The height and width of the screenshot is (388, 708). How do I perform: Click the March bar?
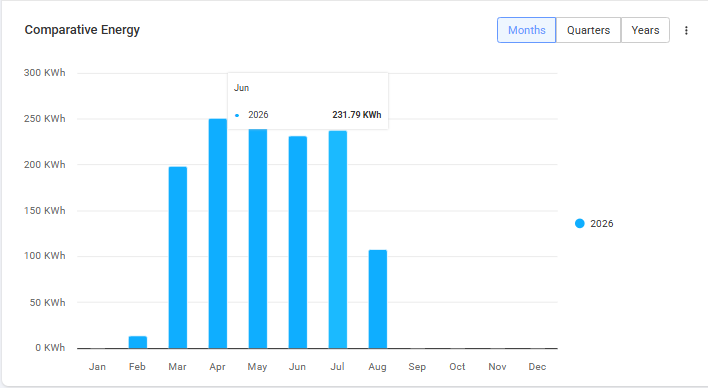178,258
